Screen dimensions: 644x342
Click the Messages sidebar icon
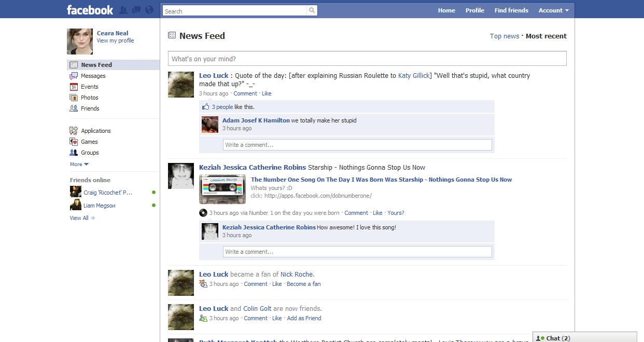74,76
